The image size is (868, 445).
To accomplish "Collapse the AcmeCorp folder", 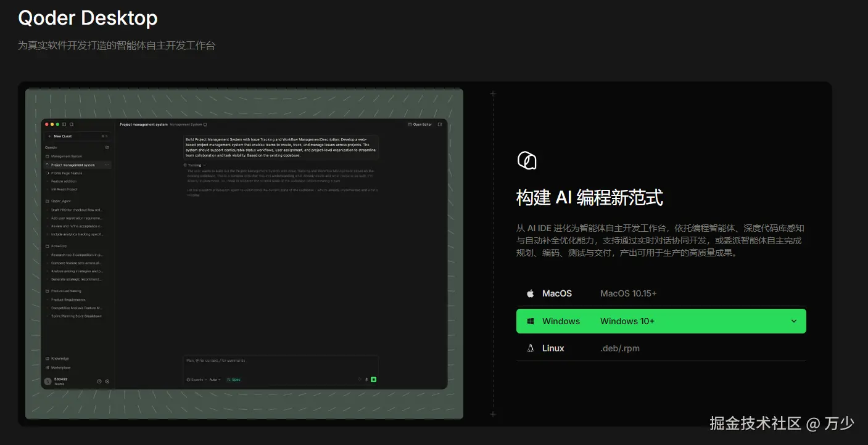I will coord(57,246).
